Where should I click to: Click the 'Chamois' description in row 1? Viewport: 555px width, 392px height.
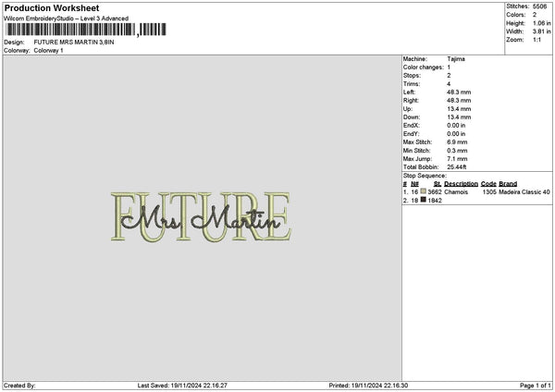coord(456,192)
